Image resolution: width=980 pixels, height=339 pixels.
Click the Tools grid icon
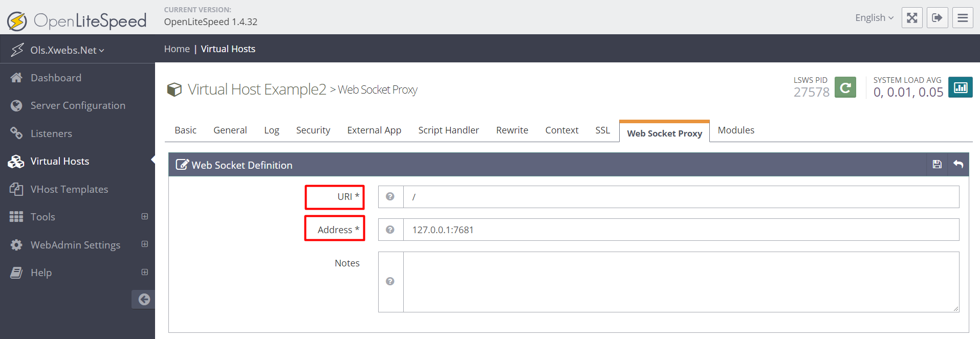[16, 217]
